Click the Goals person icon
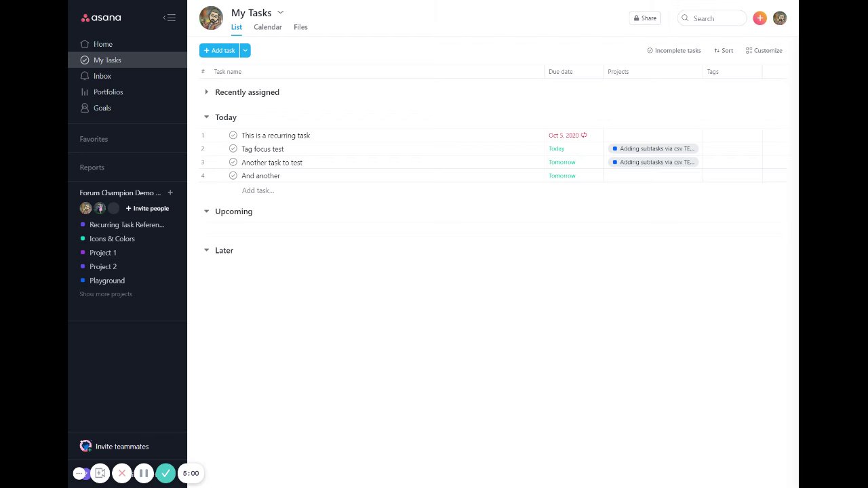Viewport: 868px width, 488px height. [x=85, y=108]
